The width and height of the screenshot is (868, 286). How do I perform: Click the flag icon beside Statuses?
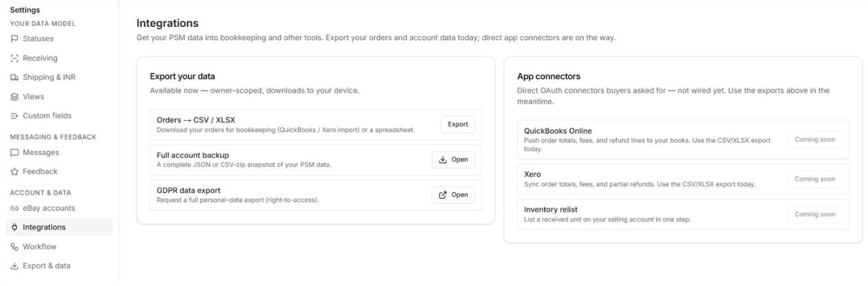point(15,39)
